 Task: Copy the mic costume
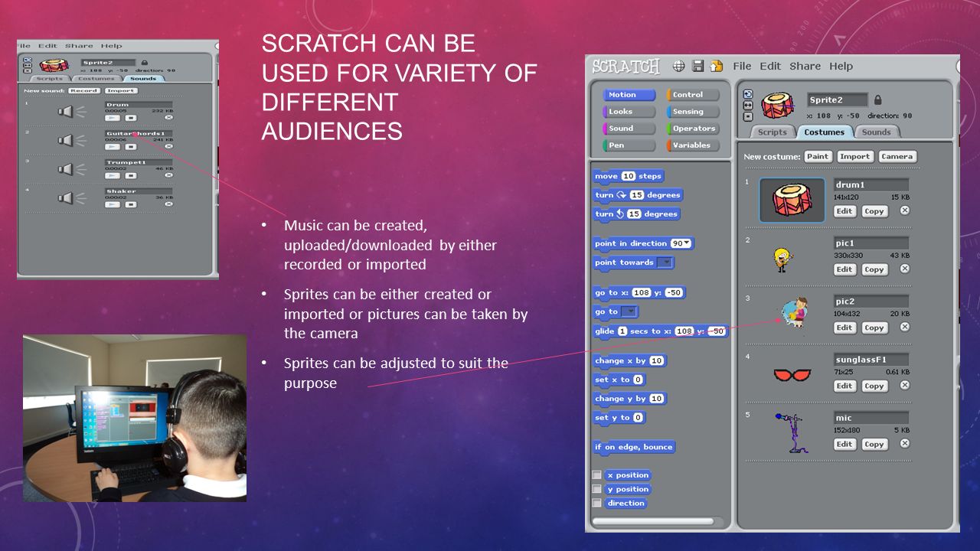point(874,444)
